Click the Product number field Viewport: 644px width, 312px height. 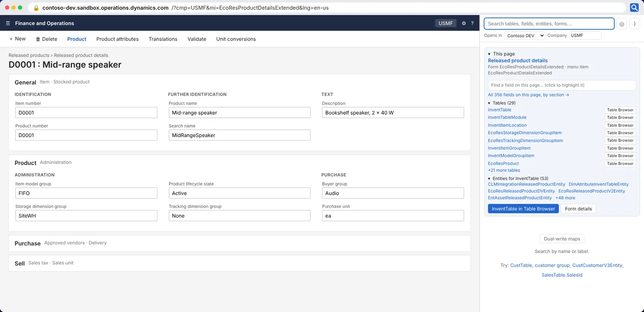(86, 135)
